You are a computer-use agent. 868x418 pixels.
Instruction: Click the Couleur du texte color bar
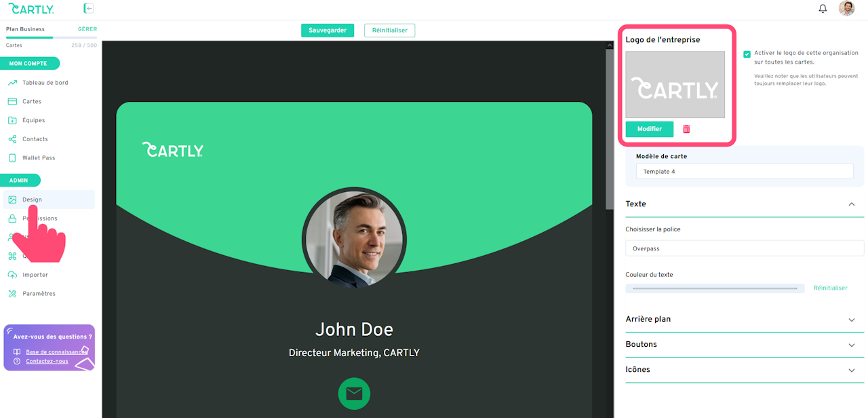(715, 288)
